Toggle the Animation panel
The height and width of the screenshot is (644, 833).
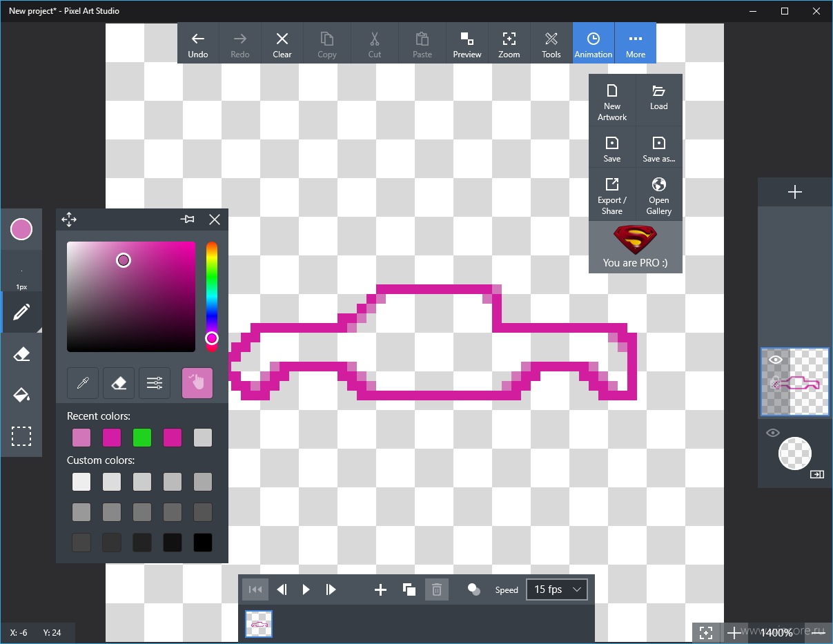(x=594, y=43)
